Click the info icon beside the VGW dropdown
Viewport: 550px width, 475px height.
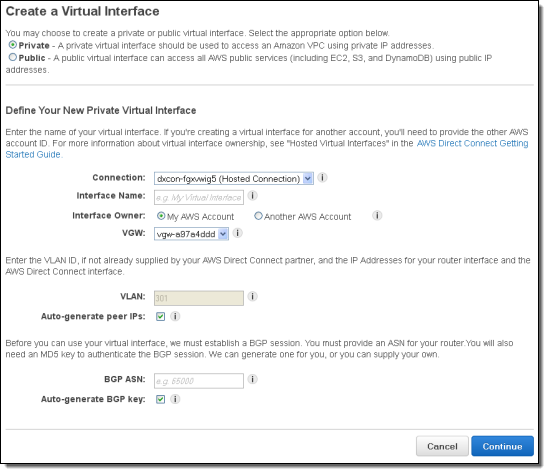point(237,233)
